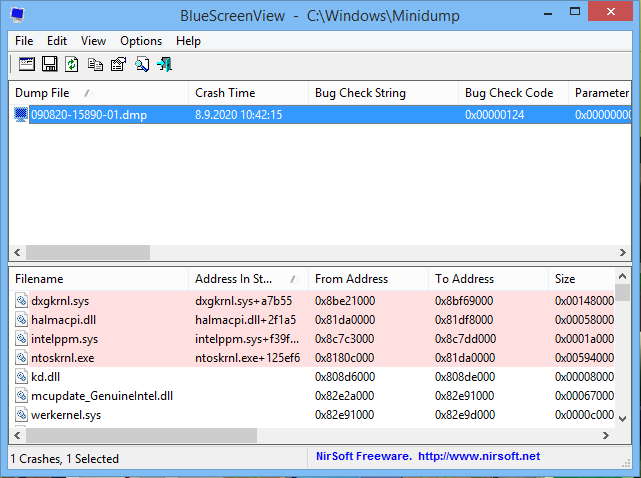Sort crashes by Dump File column header

48,93
